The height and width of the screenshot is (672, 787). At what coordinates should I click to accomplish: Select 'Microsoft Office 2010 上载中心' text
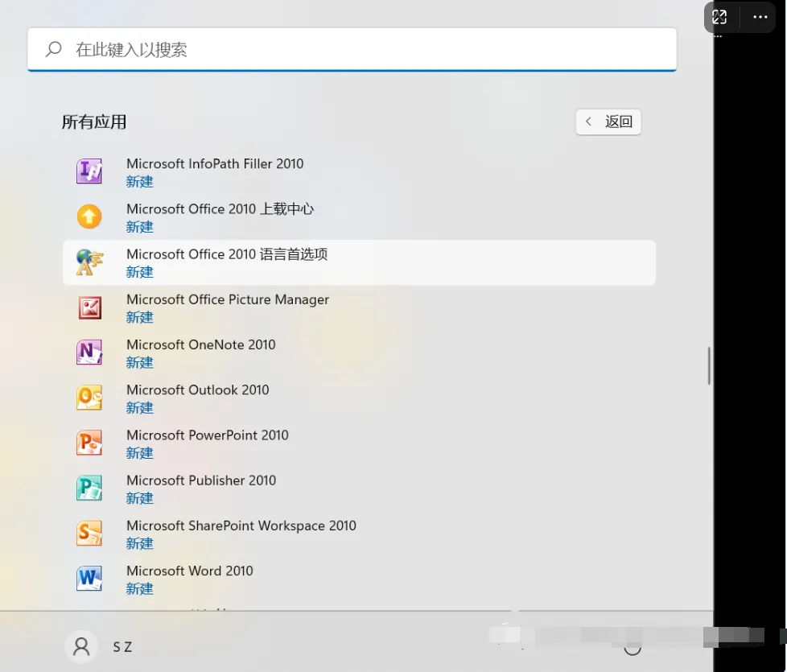click(220, 208)
